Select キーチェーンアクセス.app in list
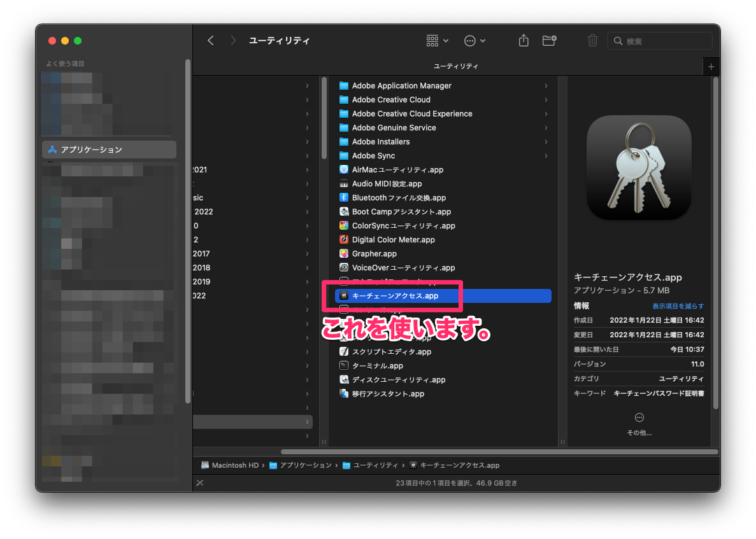 click(x=443, y=296)
